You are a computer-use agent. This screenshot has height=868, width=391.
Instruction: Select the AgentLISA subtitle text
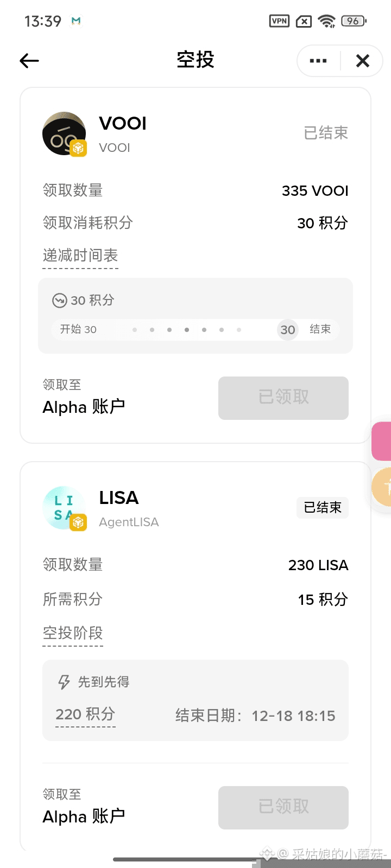click(129, 522)
